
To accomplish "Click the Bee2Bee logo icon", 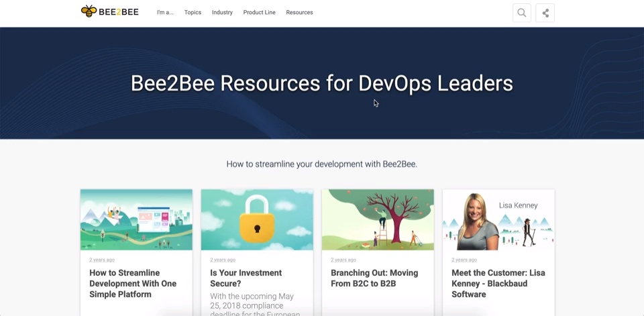I will tap(89, 11).
